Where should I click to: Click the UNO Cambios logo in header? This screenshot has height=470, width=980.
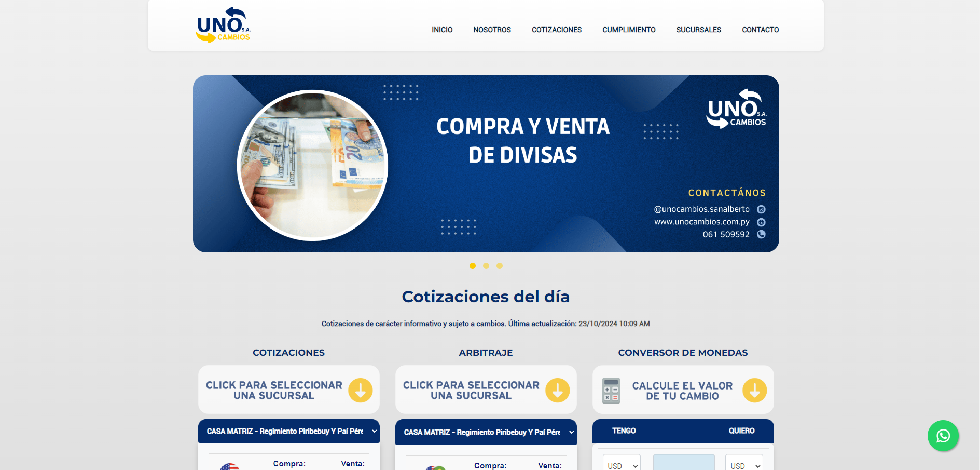point(223,25)
